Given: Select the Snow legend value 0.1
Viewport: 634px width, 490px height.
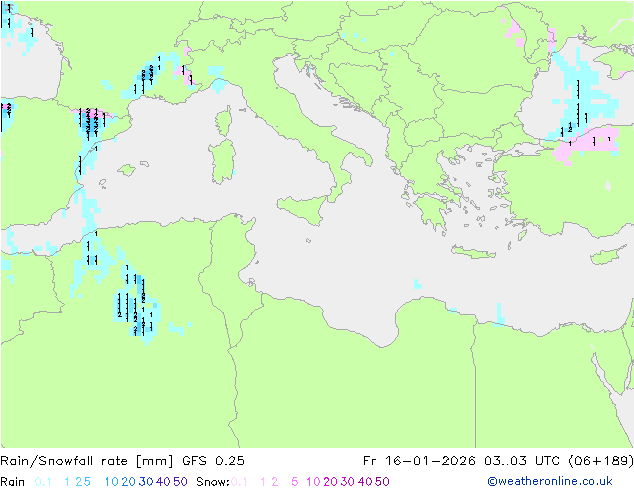Looking at the screenshot, I should [239, 482].
